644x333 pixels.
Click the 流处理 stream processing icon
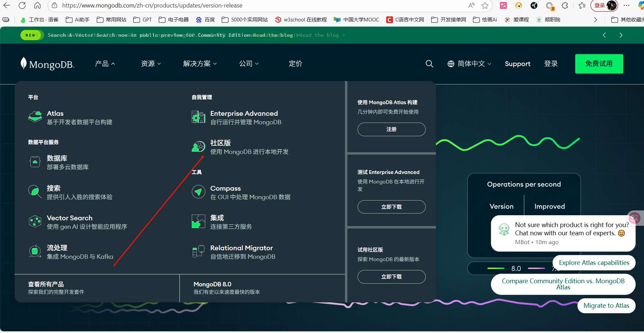pos(35,251)
